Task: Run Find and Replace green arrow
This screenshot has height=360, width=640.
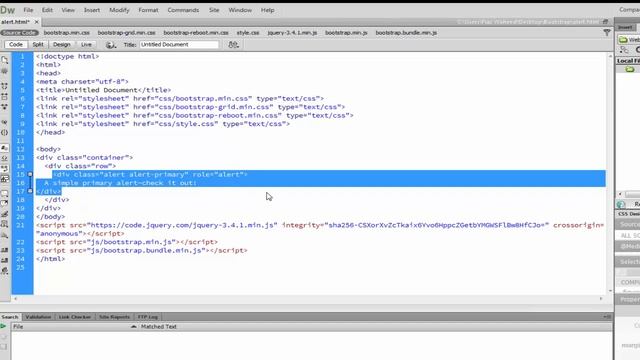Action: [3, 326]
